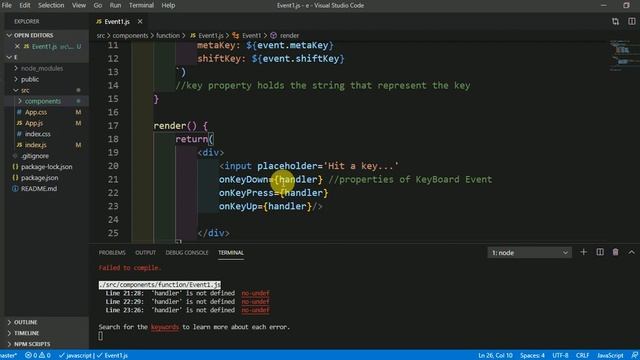This screenshot has height=360, width=640.
Task: Open the File menu
Action: (x=7, y=5)
